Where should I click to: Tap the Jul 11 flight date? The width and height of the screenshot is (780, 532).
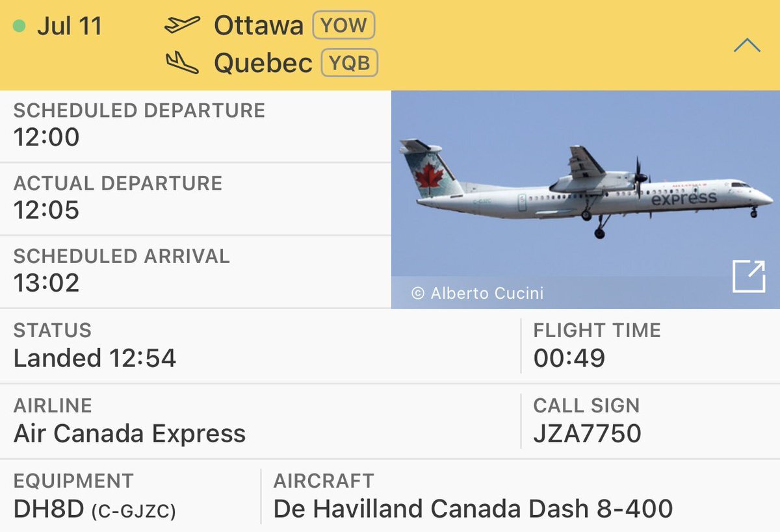point(69,27)
